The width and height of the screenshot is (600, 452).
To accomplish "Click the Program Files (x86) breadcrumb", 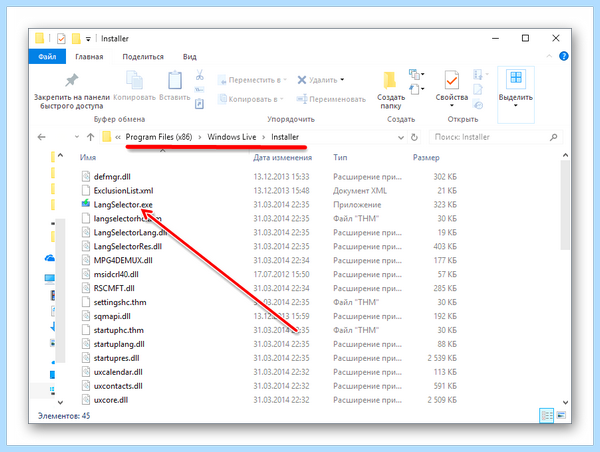I will coord(159,137).
